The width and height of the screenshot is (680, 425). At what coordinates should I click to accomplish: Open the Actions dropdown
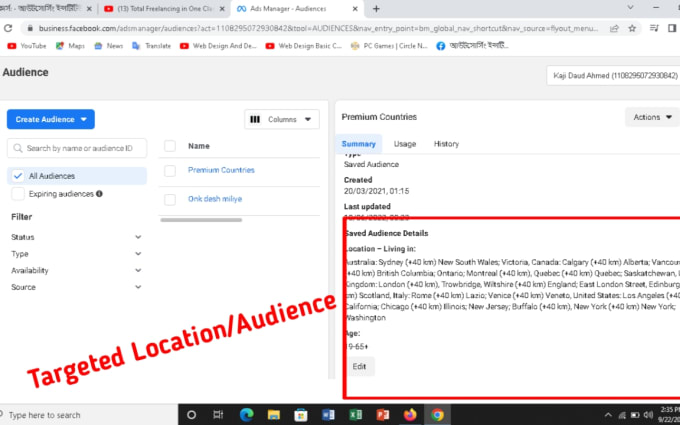tap(652, 117)
